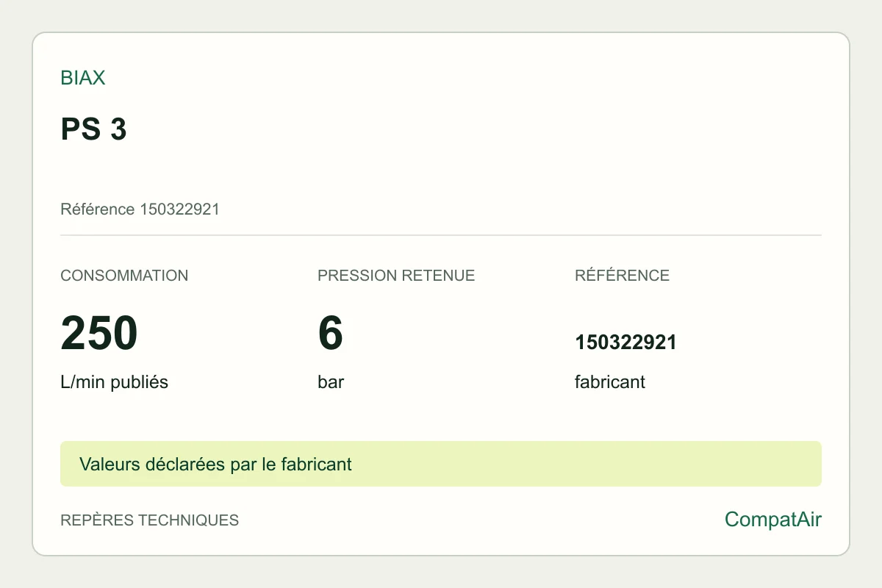Select the bold 150322921 reference number
882x588 pixels.
pos(625,343)
